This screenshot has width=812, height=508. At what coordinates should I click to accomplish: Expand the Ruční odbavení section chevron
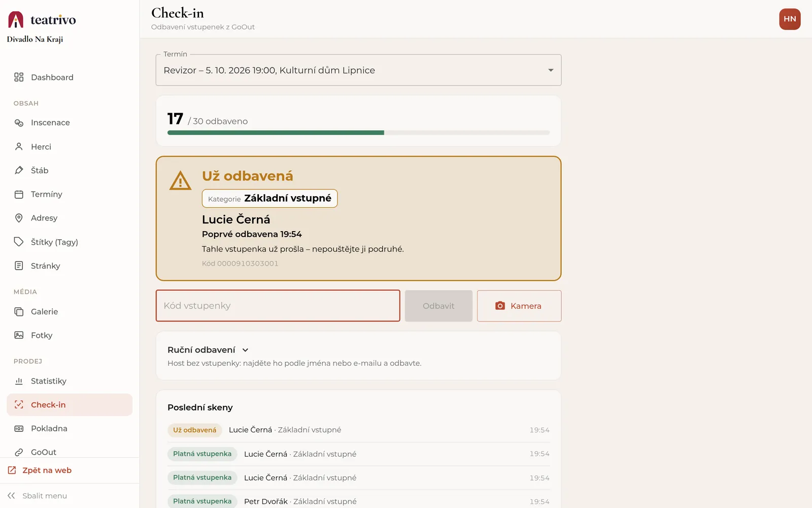tap(245, 350)
